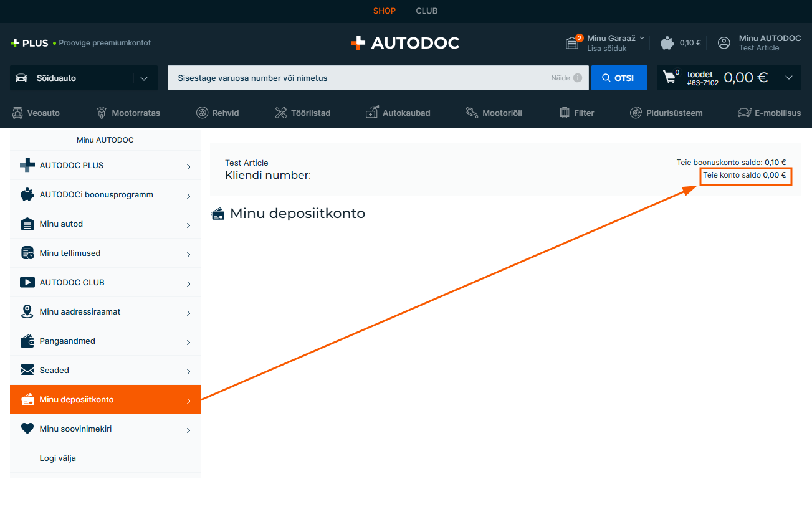Viewport: 812px width, 507px height.
Task: Click the search example info icon
Action: (x=577, y=78)
